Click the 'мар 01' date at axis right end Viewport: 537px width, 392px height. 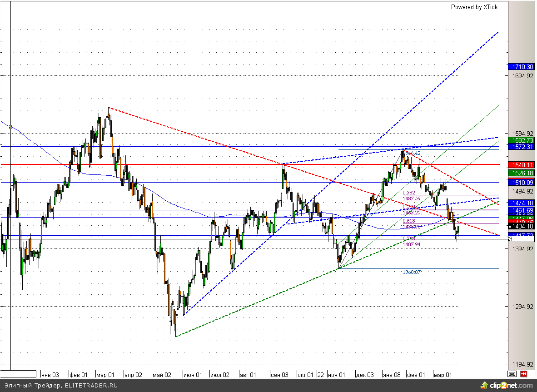pyautogui.click(x=442, y=375)
